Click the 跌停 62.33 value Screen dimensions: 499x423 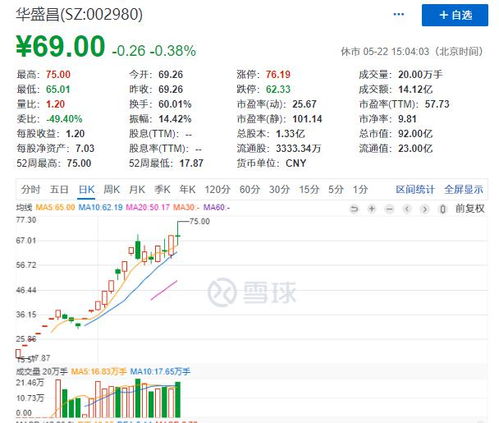[278, 89]
